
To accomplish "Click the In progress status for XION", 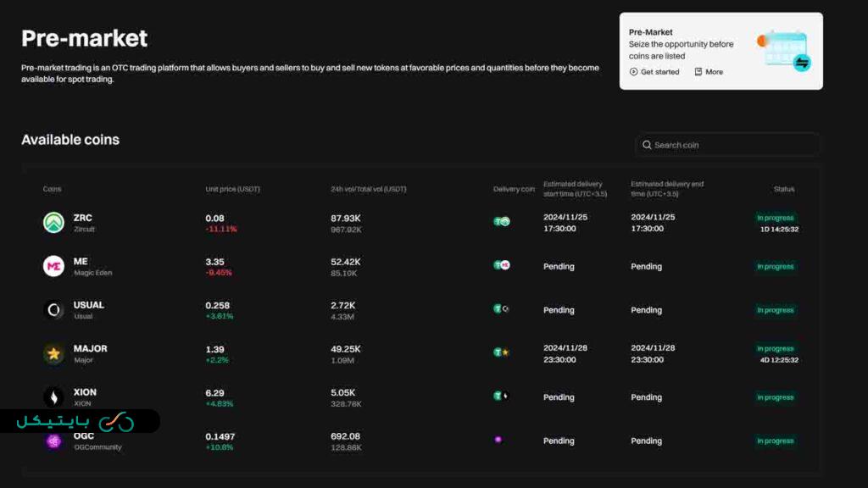I will coord(775,397).
